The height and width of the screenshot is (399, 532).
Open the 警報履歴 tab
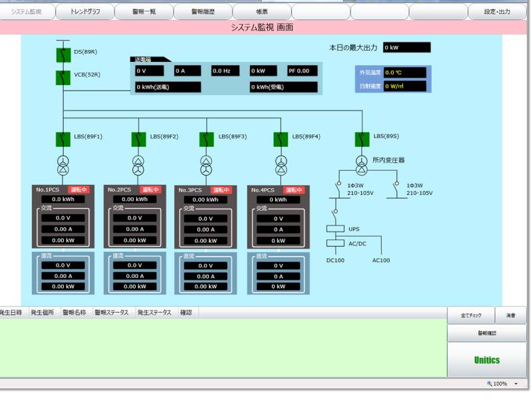203,11
